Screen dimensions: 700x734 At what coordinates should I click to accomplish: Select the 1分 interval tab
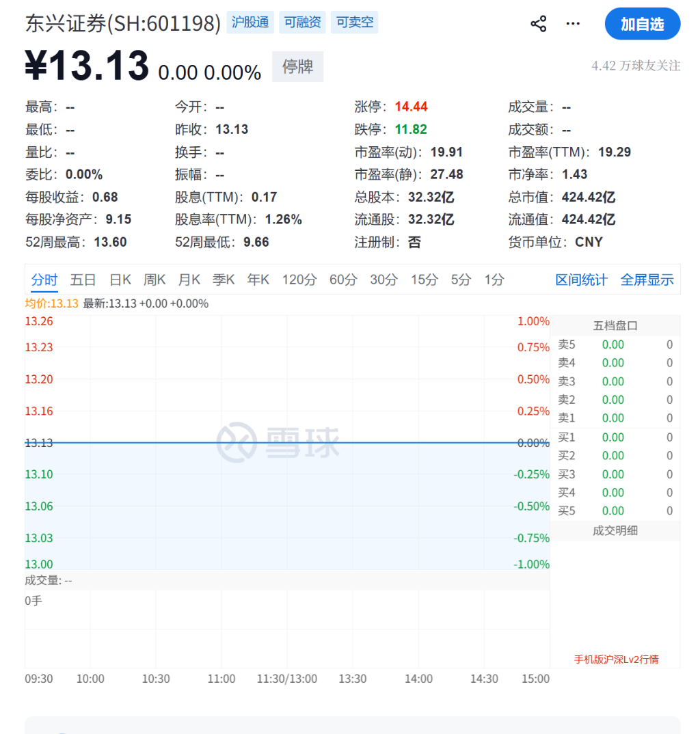point(494,280)
